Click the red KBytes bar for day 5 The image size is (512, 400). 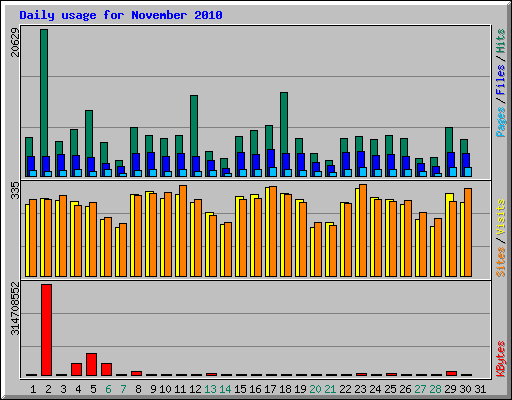point(91,364)
